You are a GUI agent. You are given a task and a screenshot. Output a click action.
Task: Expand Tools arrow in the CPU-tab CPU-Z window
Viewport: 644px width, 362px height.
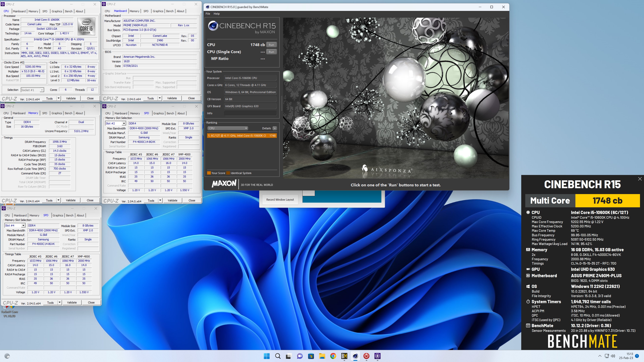[x=59, y=98]
